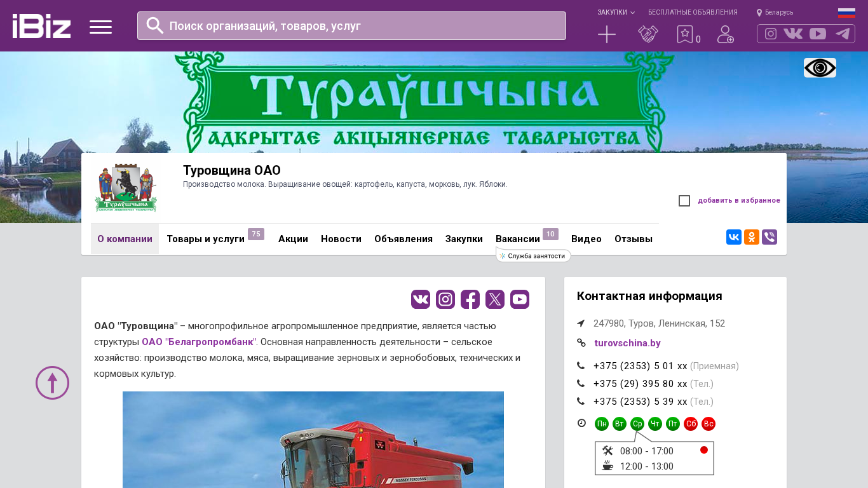Image resolution: width=868 pixels, height=488 pixels.
Task: Open YouTube from the header social box
Action: click(818, 34)
